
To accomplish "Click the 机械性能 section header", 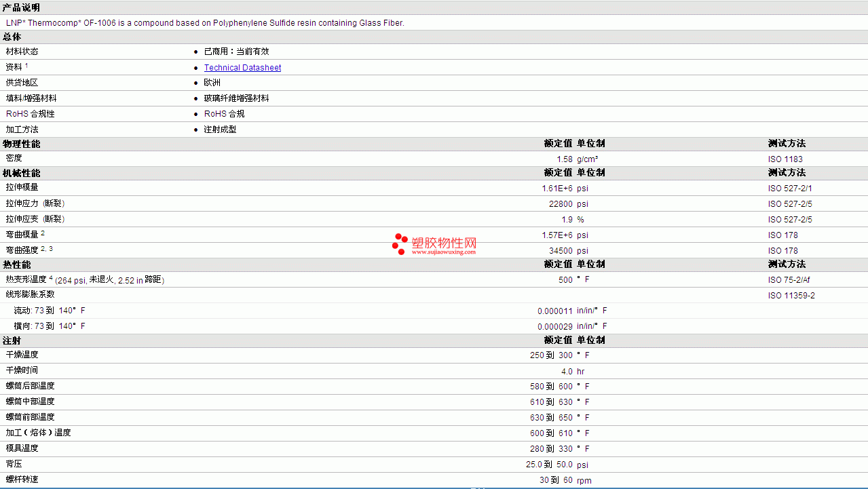I will [x=22, y=173].
